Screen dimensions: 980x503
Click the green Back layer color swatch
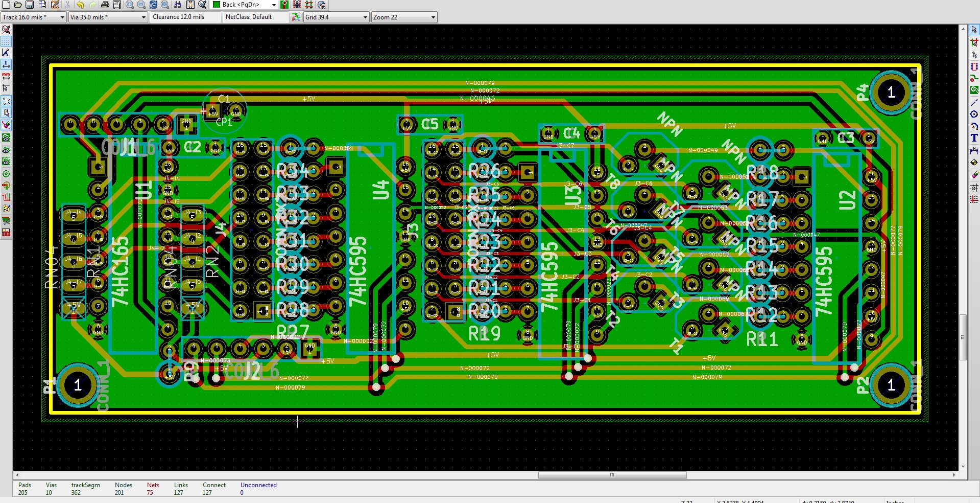pos(217,5)
